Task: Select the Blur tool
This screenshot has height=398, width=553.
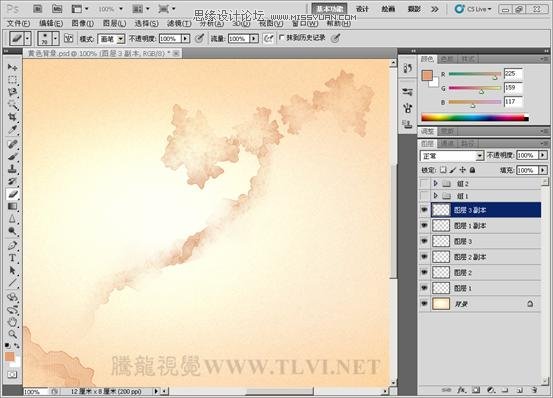Action: click(12, 219)
